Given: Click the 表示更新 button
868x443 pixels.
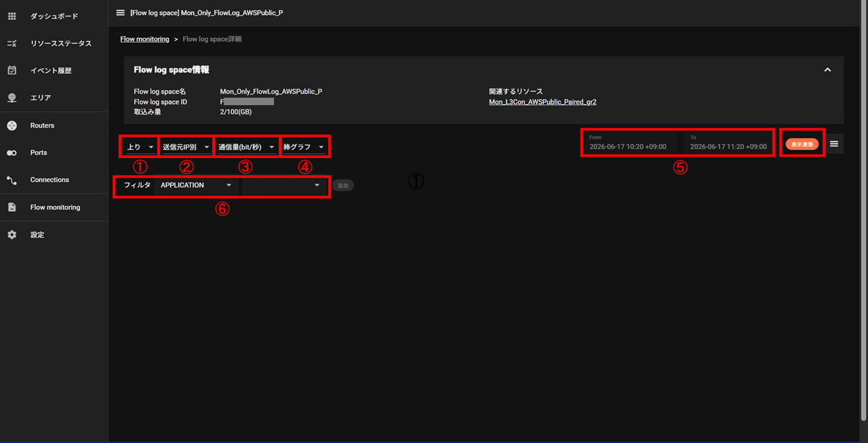Looking at the screenshot, I should [802, 144].
